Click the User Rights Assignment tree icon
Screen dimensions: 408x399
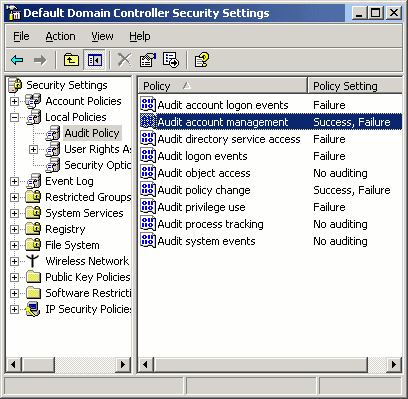53,149
